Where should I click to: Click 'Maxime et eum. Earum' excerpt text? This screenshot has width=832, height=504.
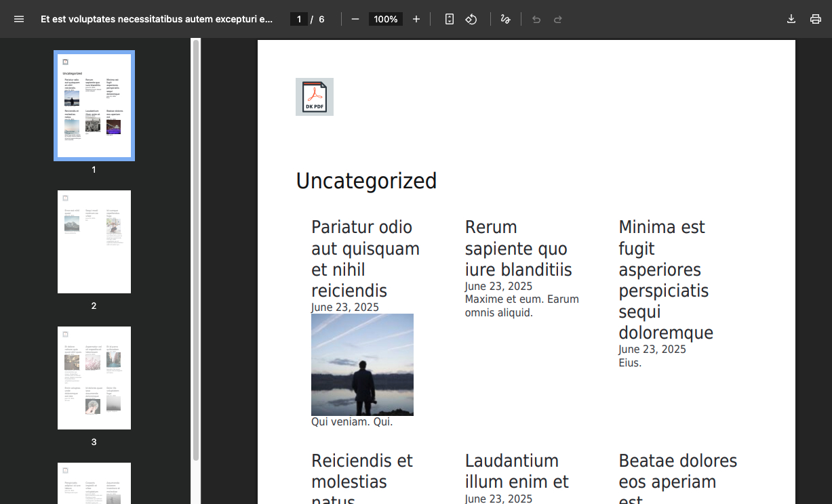(521, 306)
